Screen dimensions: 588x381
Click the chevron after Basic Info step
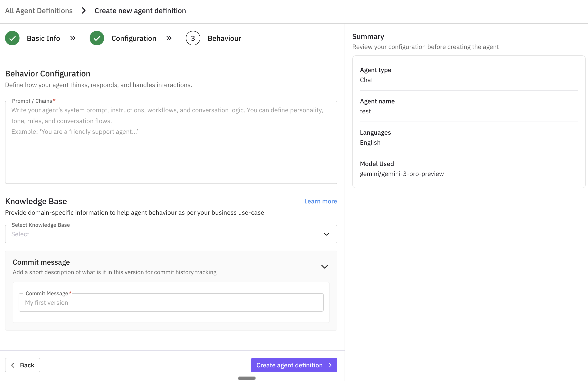point(73,38)
